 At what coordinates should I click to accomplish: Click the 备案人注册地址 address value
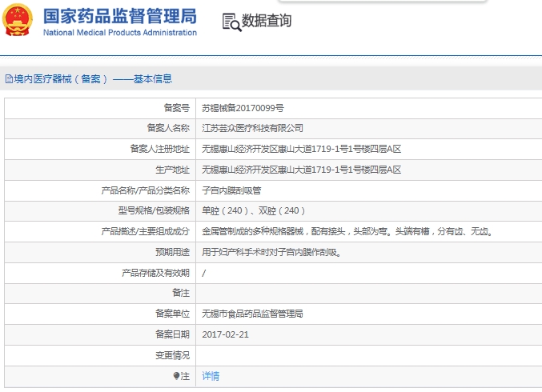(301, 149)
